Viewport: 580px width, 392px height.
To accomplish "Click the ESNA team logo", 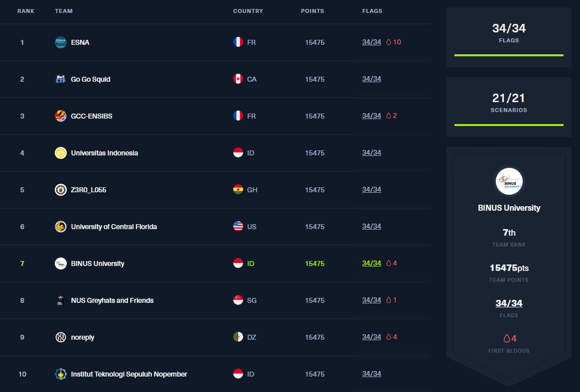I will click(x=61, y=42).
